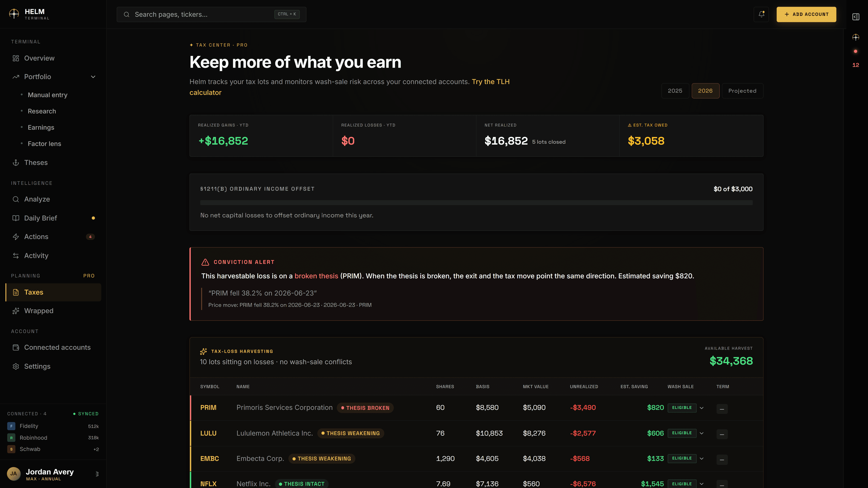Image resolution: width=868 pixels, height=488 pixels.
Task: Click the Fidelity account badge
Action: pyautogui.click(x=11, y=426)
